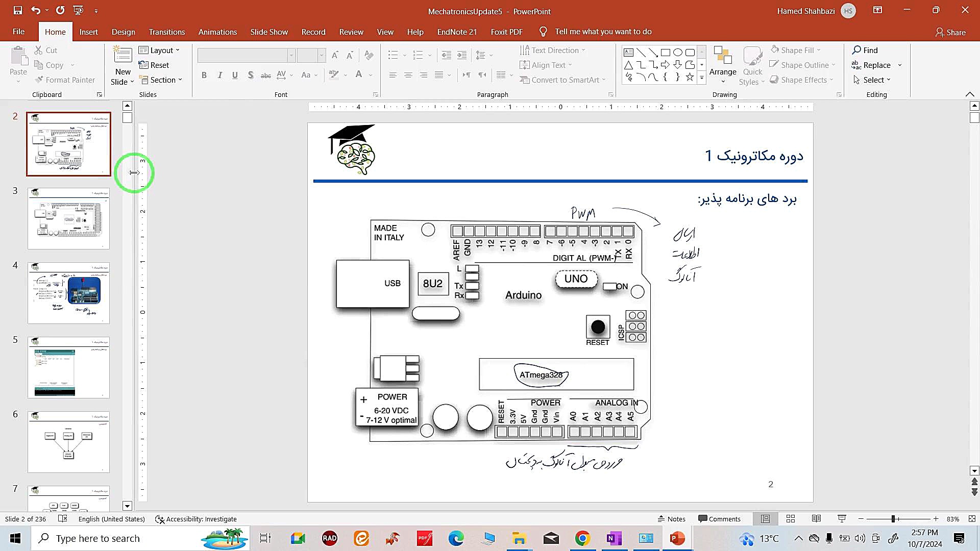Toggle Strikethrough formatting

click(266, 75)
